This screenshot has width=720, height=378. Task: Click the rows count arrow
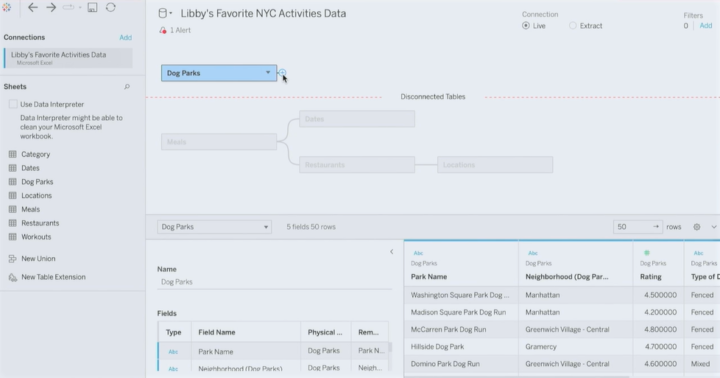(656, 226)
